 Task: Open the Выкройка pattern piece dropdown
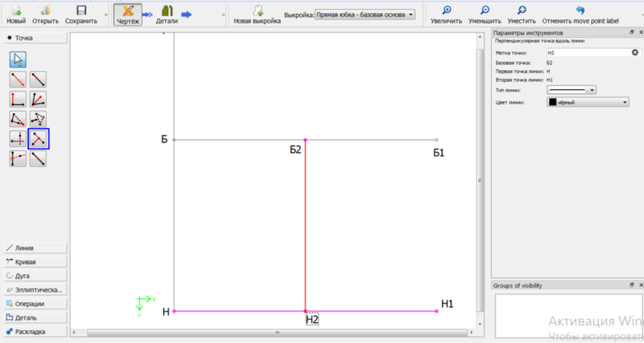click(x=365, y=15)
